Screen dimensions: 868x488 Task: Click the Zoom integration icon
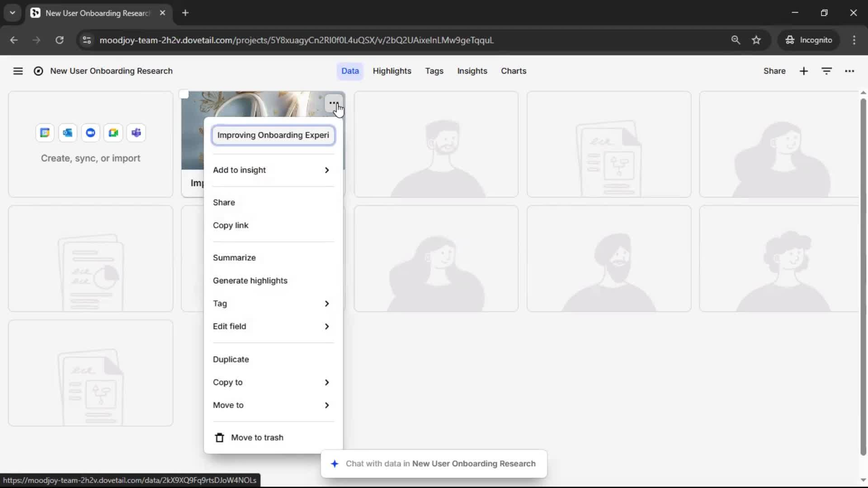tap(90, 133)
